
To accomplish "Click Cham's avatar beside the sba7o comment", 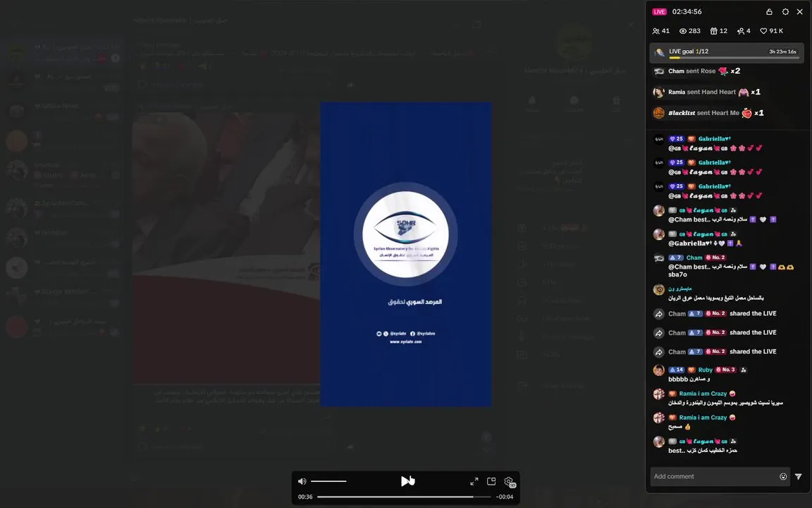I will click(659, 258).
